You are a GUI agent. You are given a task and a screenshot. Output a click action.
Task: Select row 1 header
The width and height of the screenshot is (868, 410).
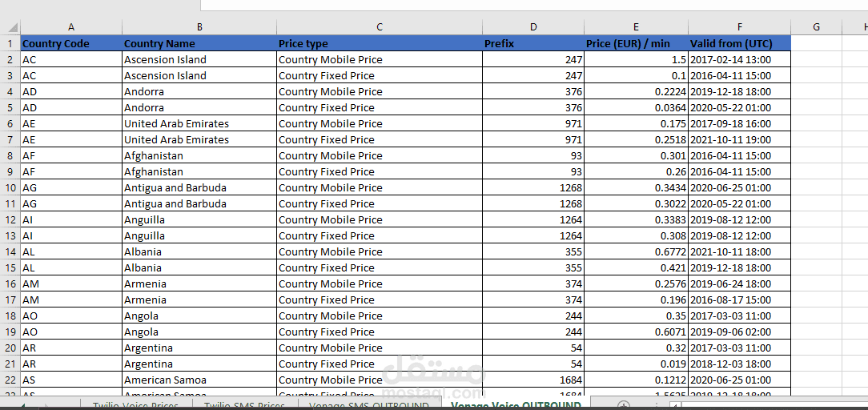[x=10, y=43]
